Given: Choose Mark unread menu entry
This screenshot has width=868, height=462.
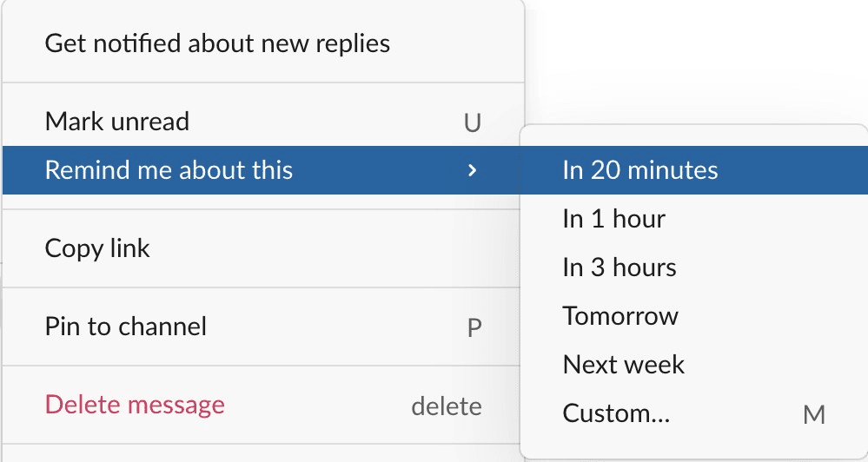Looking at the screenshot, I should tap(263, 122).
